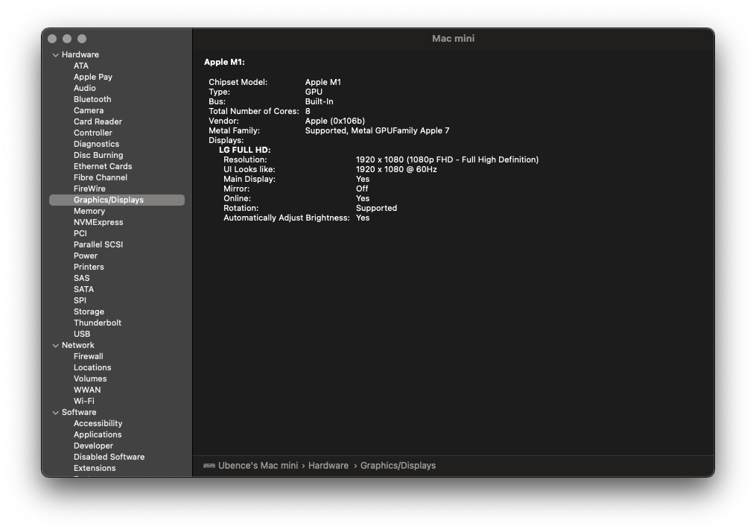Click the Mac mini window title
This screenshot has width=756, height=532.
coord(453,39)
